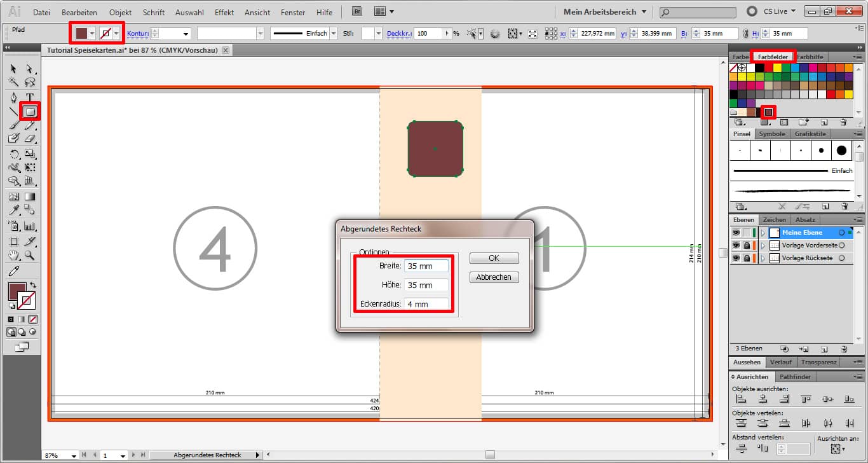Click the Eckenradius input field
868x463 pixels.
(x=426, y=304)
